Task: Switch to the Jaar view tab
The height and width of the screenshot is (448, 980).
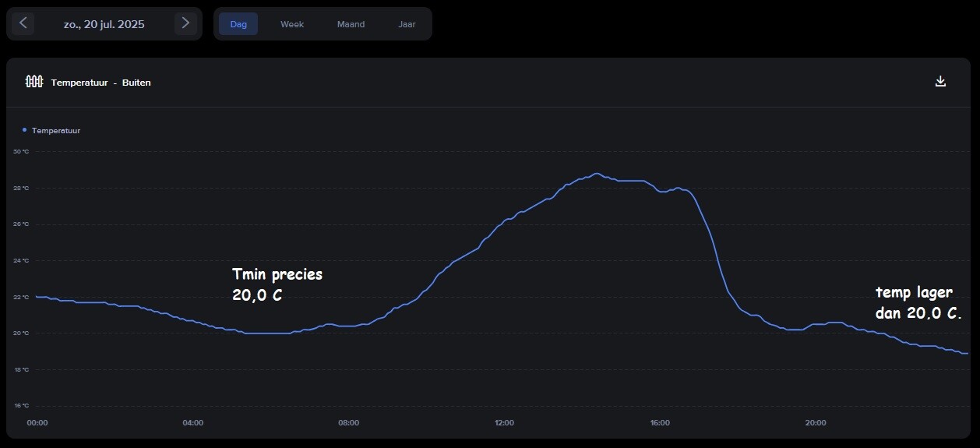Action: (x=407, y=24)
